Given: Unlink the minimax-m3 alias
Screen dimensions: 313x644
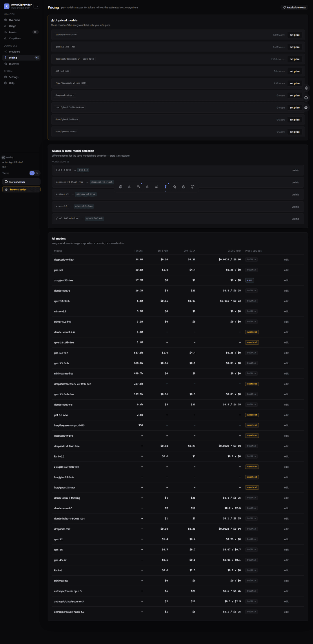Looking at the screenshot, I should coord(295,195).
